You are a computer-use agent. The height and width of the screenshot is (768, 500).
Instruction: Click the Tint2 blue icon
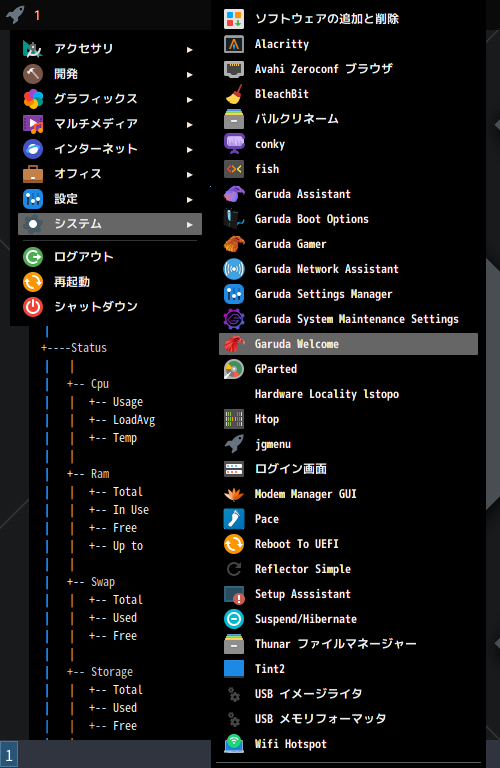pyautogui.click(x=234, y=669)
